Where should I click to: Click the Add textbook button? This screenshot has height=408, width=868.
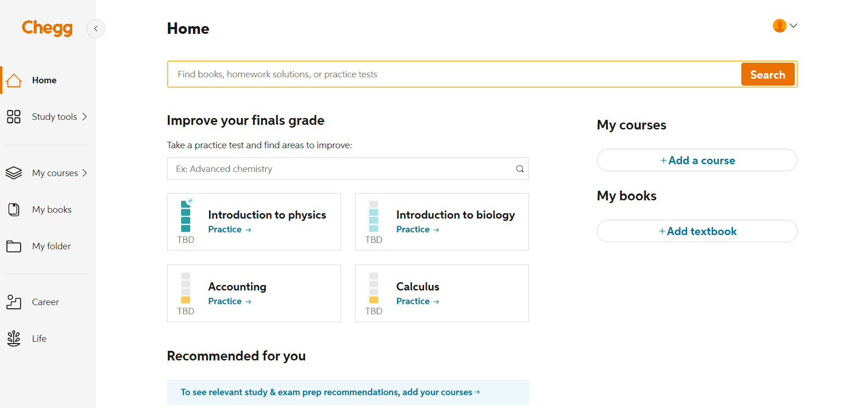(697, 231)
